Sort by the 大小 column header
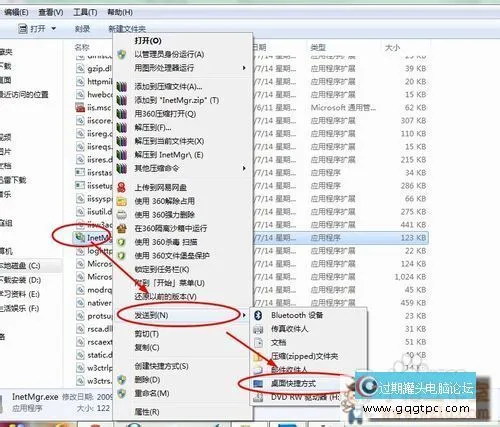 click(392, 48)
